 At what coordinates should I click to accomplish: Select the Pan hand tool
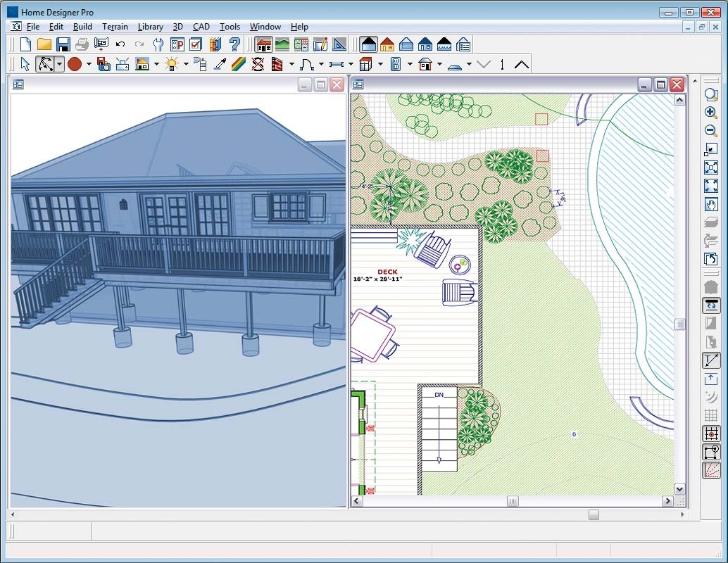tap(710, 205)
